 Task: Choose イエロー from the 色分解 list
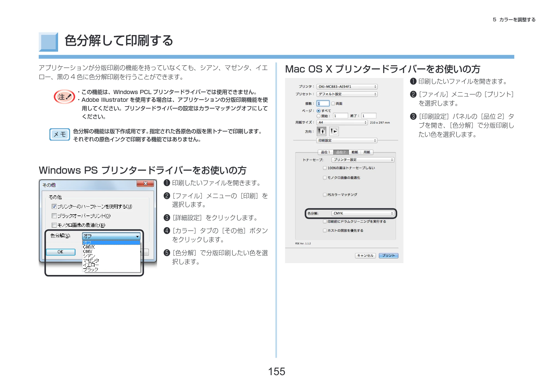click(x=111, y=265)
